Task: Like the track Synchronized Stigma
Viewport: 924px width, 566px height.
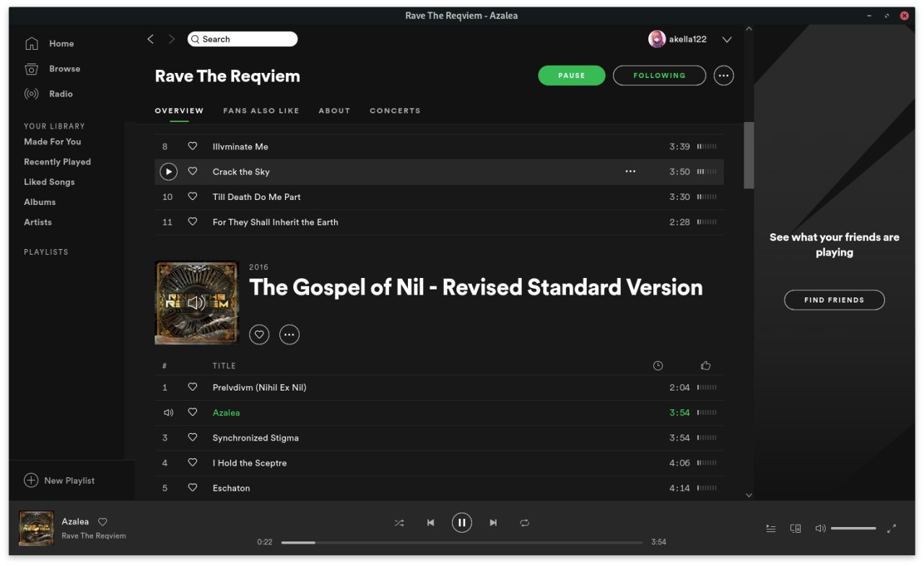Action: click(x=193, y=437)
